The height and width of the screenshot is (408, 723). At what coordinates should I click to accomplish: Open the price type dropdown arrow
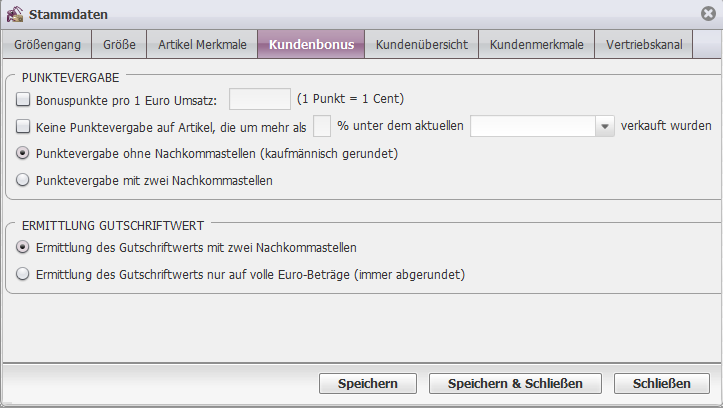tap(604, 126)
